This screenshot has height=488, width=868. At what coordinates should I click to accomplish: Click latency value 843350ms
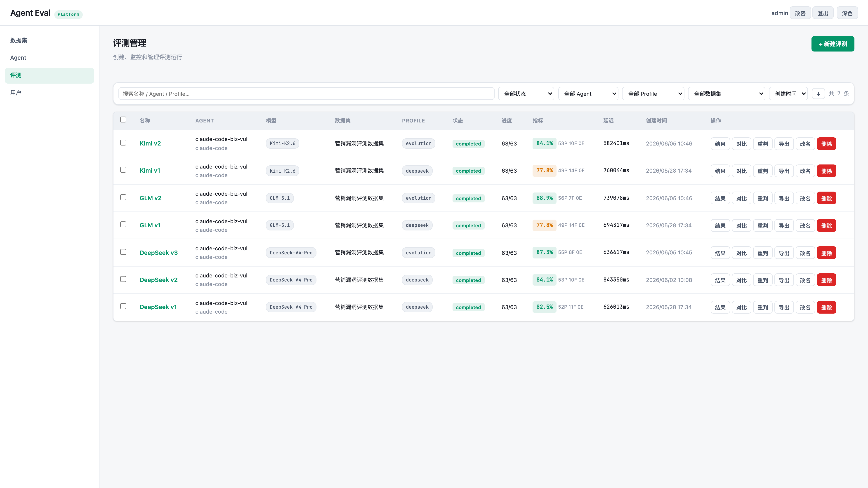(616, 280)
